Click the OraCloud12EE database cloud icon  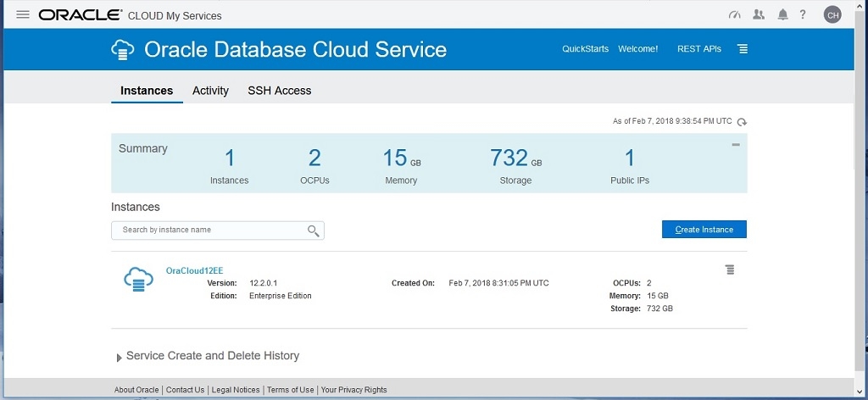[x=138, y=280]
